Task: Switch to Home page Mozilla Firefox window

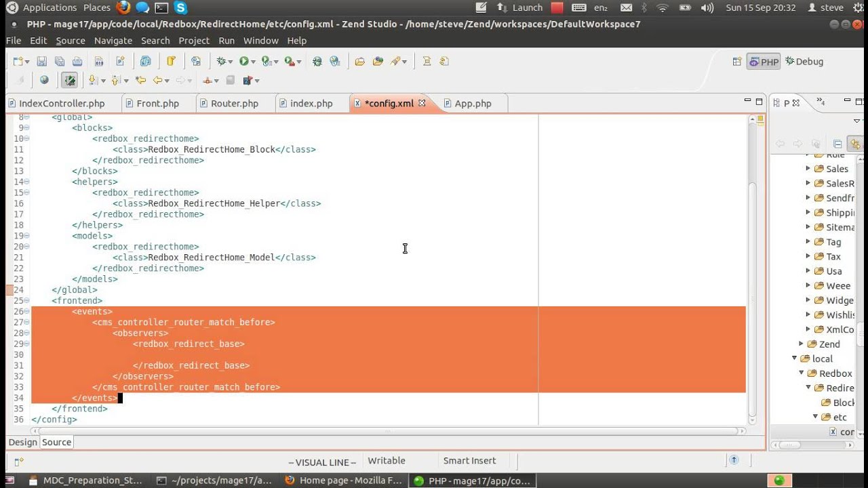Action: coord(344,480)
